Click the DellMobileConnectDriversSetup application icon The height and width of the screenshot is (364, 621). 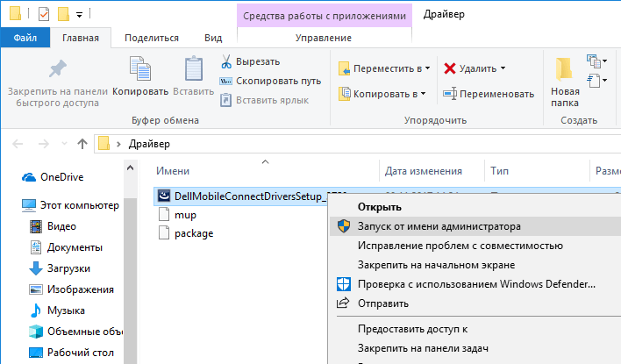pyautogui.click(x=164, y=196)
